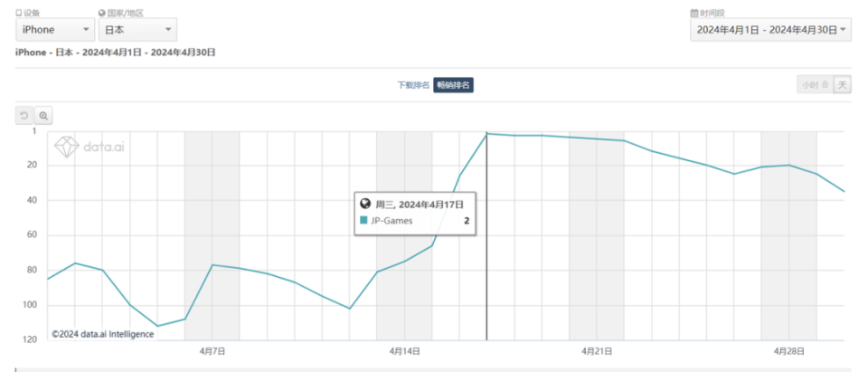Viewport: 868px width, 372px height.
Task: Select the 畅销排名 ranking toggle
Action: (454, 85)
